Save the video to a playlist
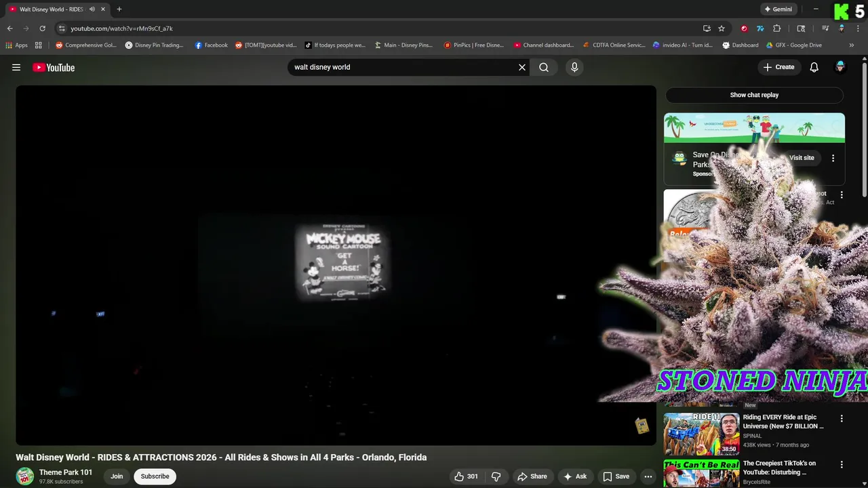Screen dimensions: 868x488 [x=616, y=476]
